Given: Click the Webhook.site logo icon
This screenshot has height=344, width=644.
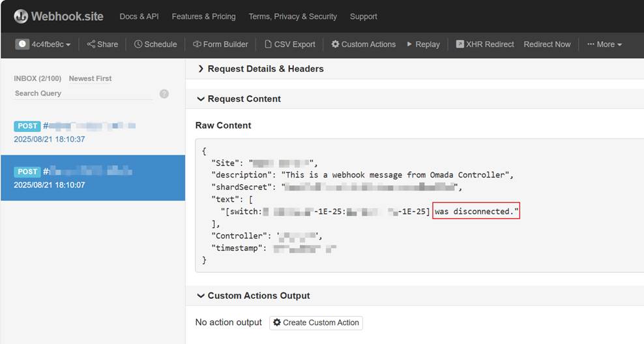Looking at the screenshot, I should (x=21, y=16).
